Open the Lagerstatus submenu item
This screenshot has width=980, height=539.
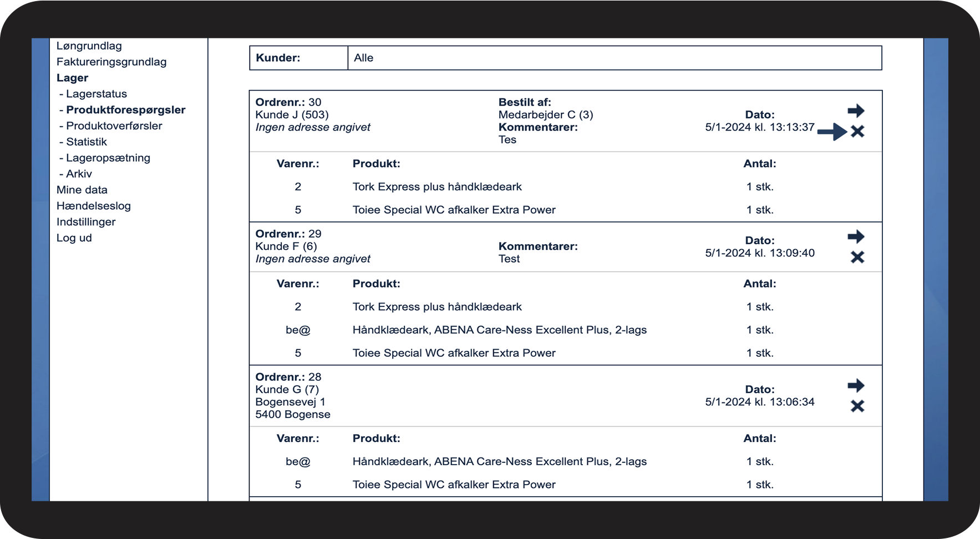coord(97,94)
